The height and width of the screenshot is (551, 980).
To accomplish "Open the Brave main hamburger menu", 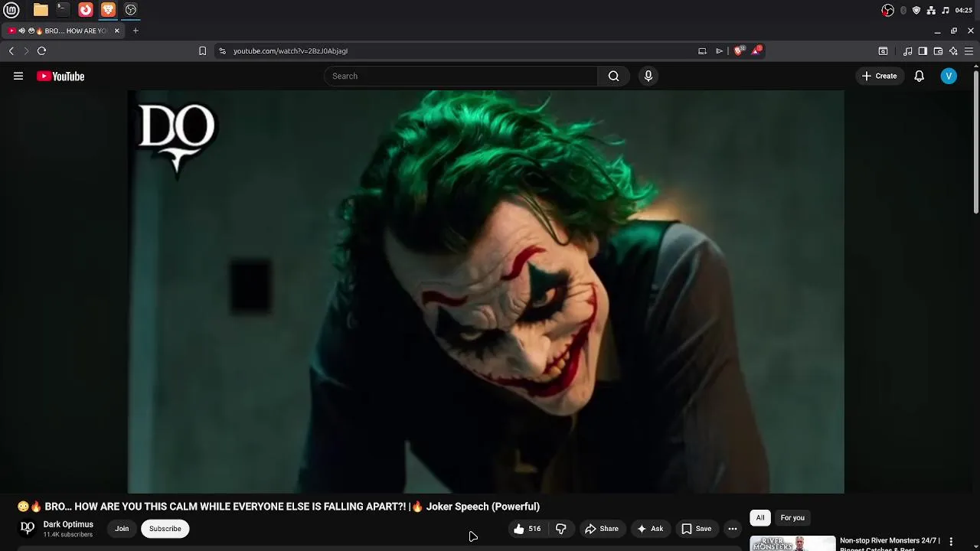I will click(x=969, y=51).
